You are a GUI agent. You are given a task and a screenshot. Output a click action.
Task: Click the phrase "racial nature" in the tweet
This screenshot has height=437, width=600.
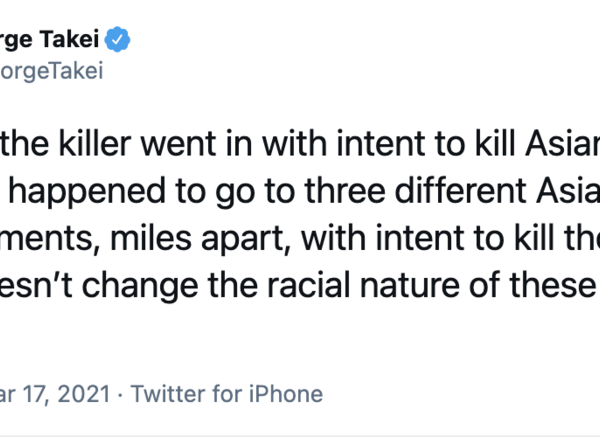point(411,291)
